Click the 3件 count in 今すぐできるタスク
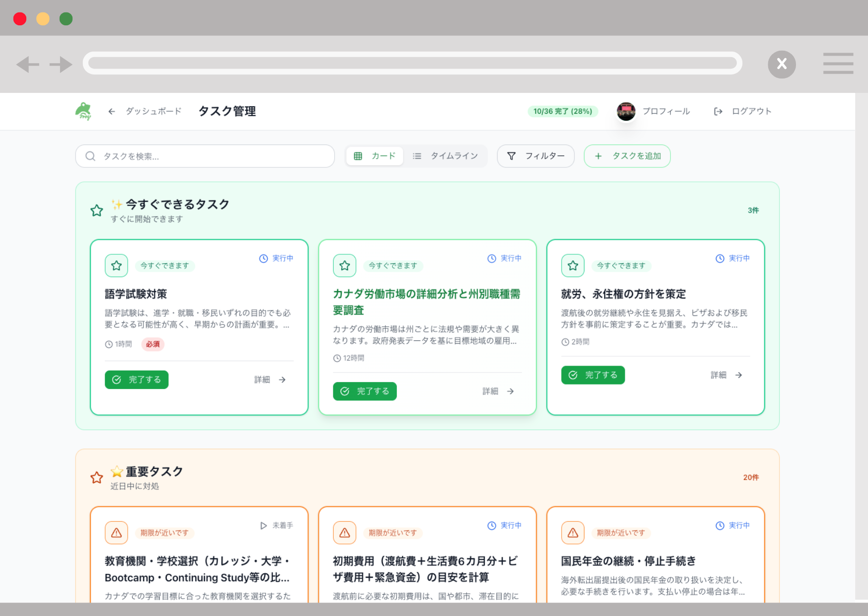This screenshot has height=616, width=868. (x=753, y=211)
